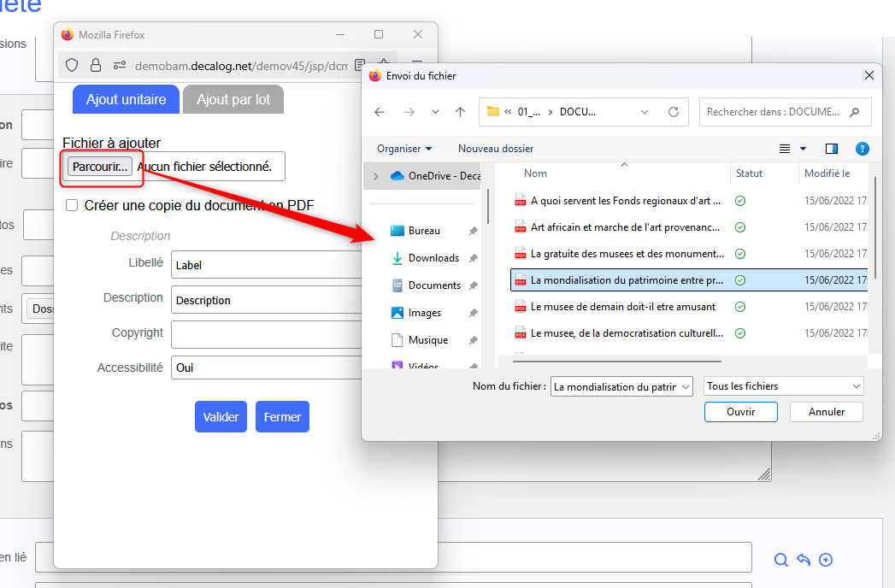Expand the 'Organiser' dropdown menu
The image size is (895, 588).
(x=404, y=149)
